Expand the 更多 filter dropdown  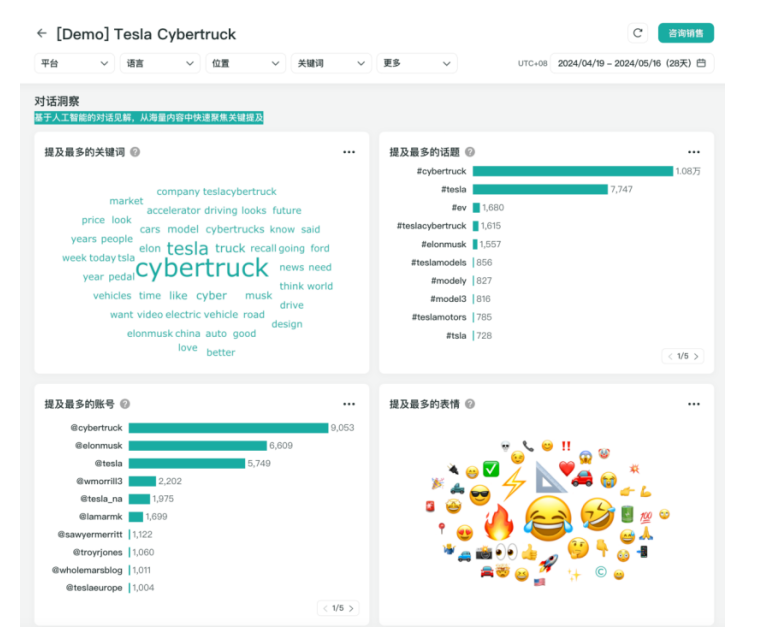point(417,63)
